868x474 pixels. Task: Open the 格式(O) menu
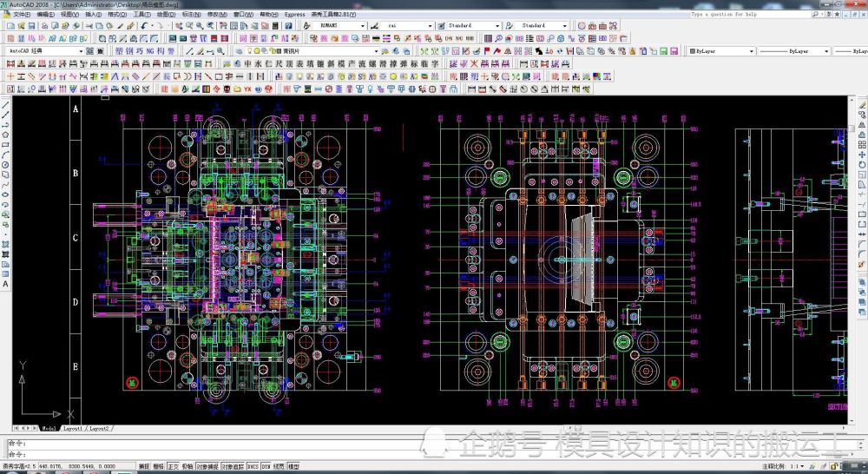click(117, 14)
